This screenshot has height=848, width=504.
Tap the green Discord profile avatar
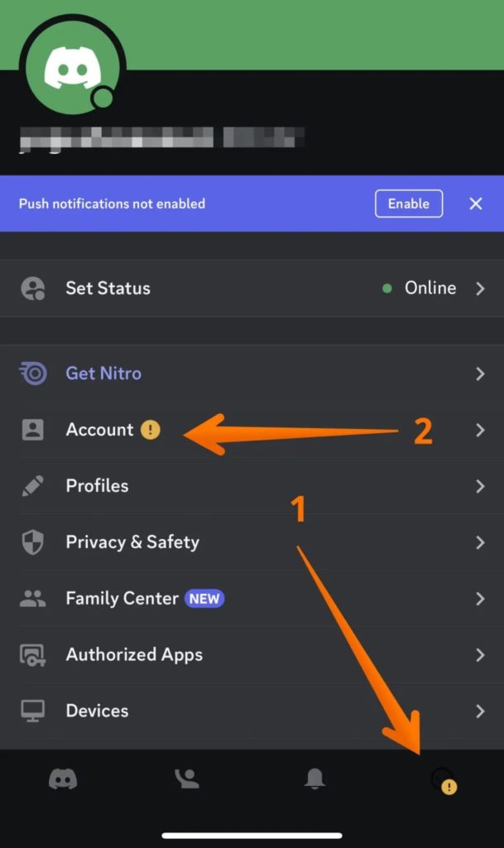pyautogui.click(x=73, y=68)
